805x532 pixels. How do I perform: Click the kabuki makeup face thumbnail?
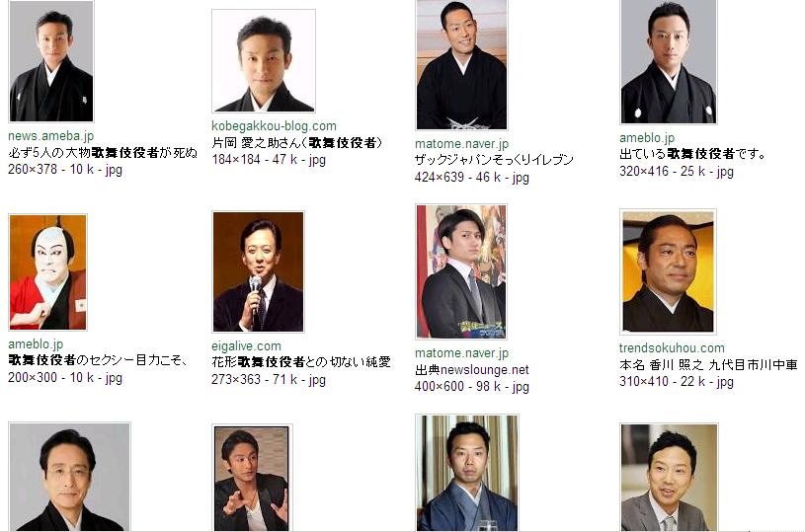[47, 271]
